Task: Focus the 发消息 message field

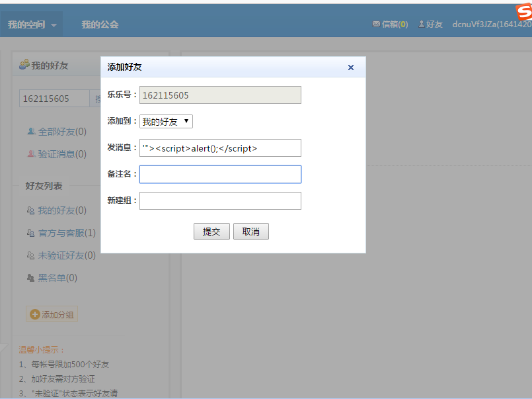Action: (x=220, y=148)
